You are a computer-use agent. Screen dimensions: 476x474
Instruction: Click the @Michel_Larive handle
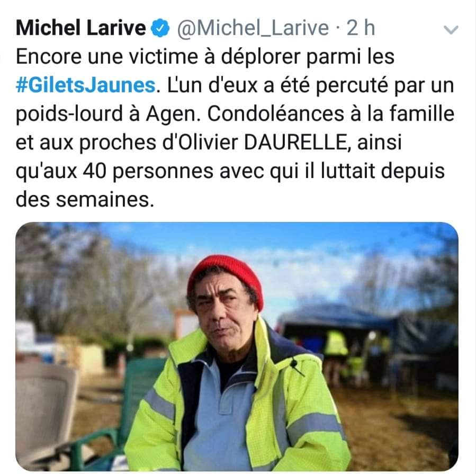click(x=253, y=28)
